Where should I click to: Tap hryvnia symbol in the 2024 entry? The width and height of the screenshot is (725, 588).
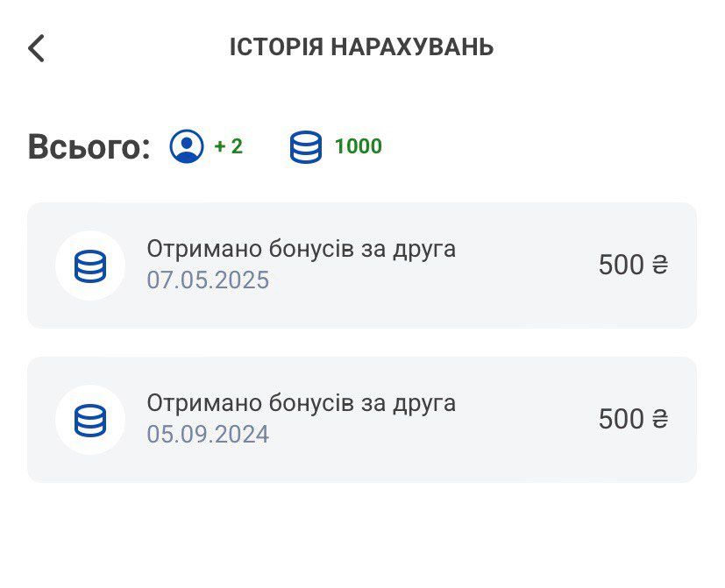pos(660,419)
